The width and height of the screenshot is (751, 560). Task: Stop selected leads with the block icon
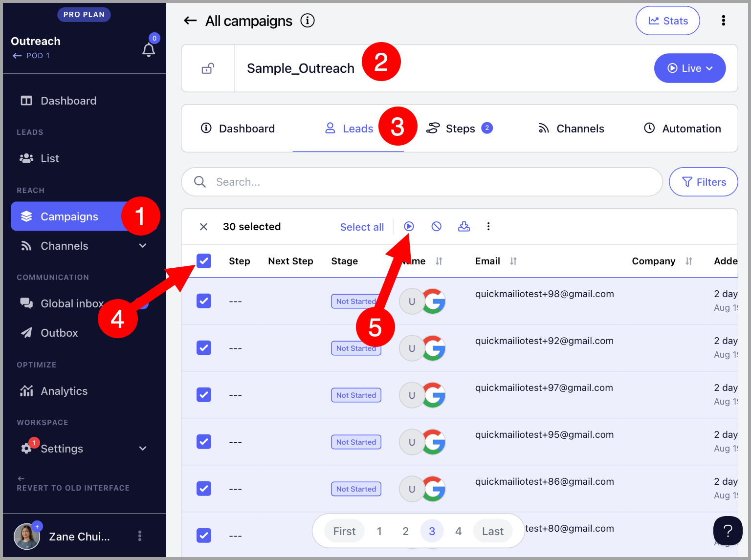coord(437,226)
